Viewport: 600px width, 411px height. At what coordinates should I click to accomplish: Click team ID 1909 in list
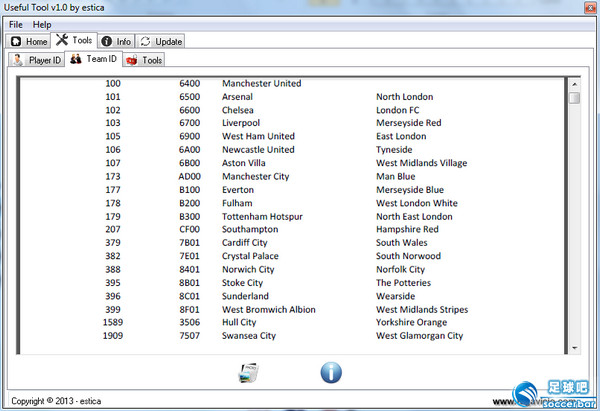pyautogui.click(x=113, y=336)
